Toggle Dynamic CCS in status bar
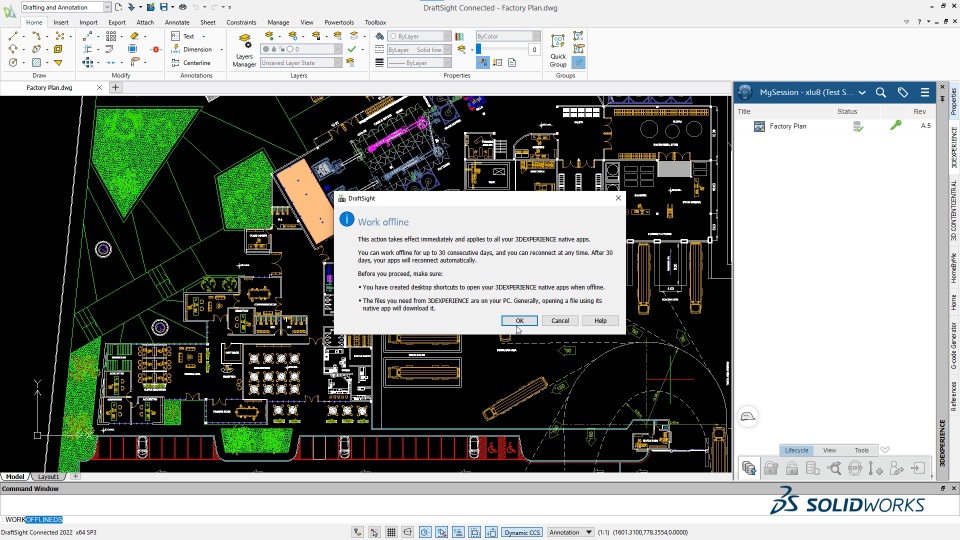960x540 pixels. pyautogui.click(x=522, y=532)
